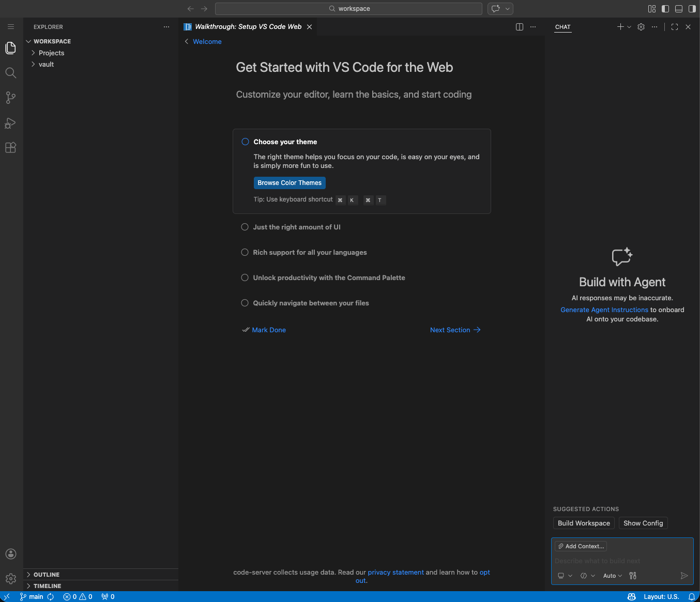This screenshot has width=700, height=602.
Task: Click the remote connection icon in status bar
Action: [6, 596]
